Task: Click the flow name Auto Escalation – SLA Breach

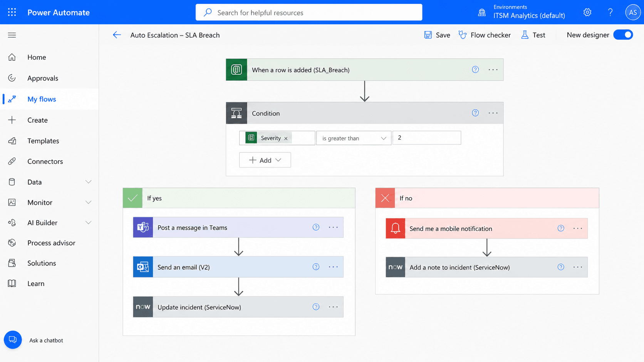Action: 175,35
